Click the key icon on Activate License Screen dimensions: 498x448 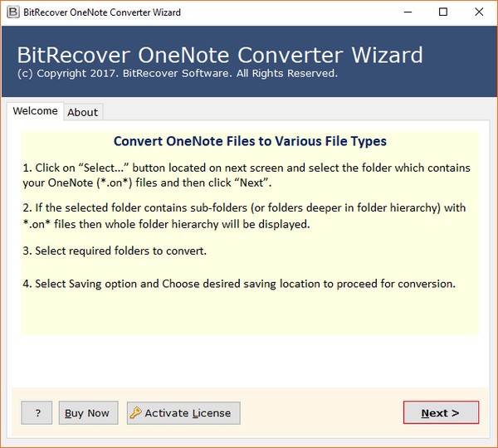pyautogui.click(x=136, y=413)
